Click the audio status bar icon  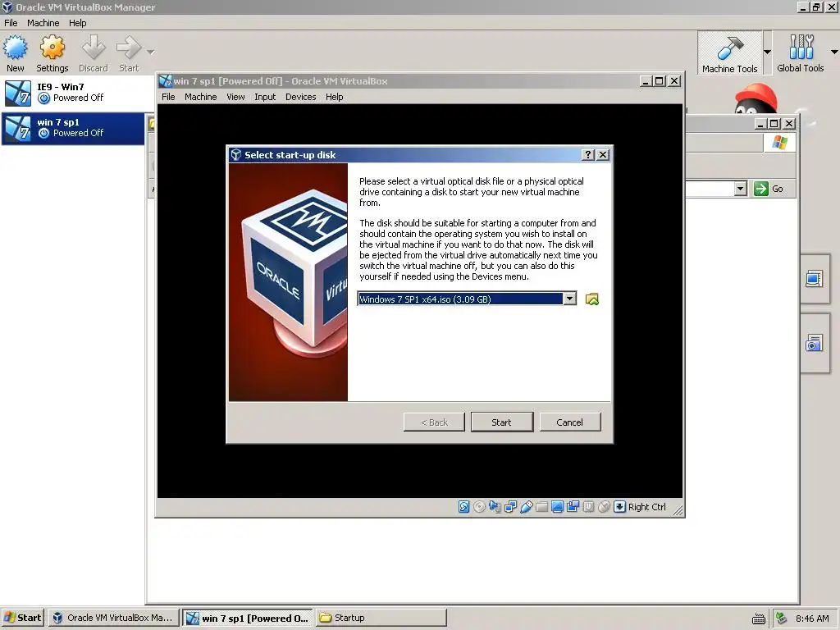tap(495, 507)
